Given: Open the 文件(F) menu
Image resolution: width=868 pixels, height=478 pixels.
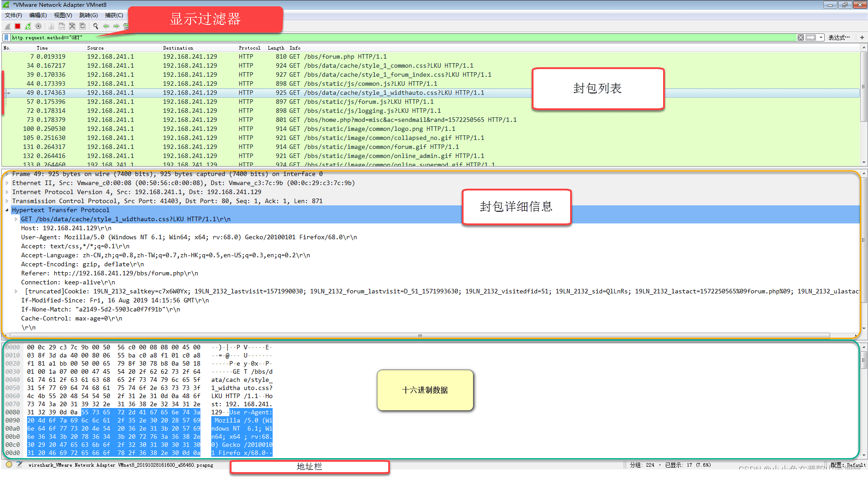Looking at the screenshot, I should pos(13,15).
